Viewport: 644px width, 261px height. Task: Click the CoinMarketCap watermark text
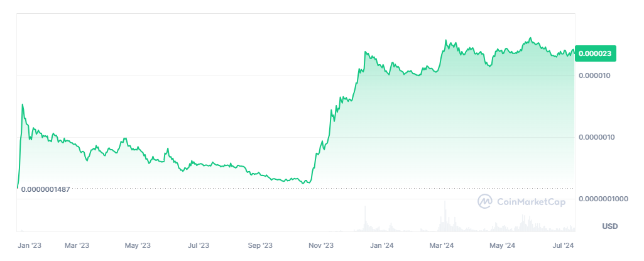(x=531, y=202)
